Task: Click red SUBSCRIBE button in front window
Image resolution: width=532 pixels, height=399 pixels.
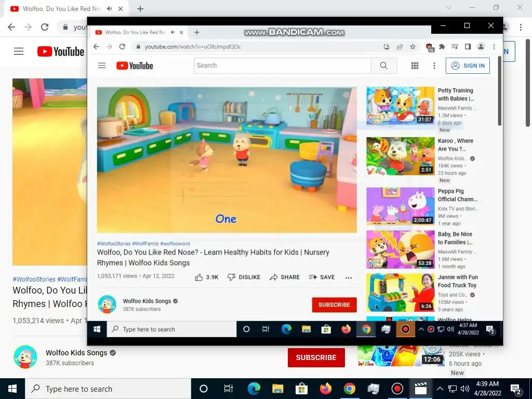Action: [334, 304]
